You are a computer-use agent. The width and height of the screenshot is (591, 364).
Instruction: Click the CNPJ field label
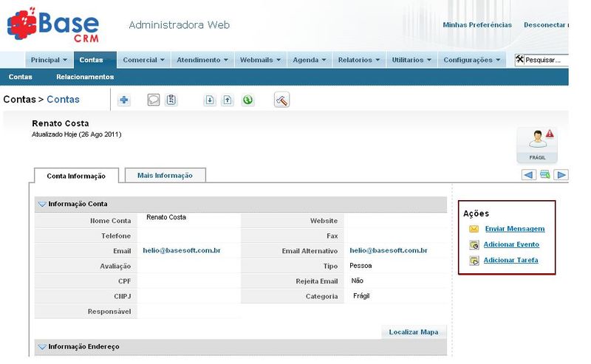pos(123,297)
